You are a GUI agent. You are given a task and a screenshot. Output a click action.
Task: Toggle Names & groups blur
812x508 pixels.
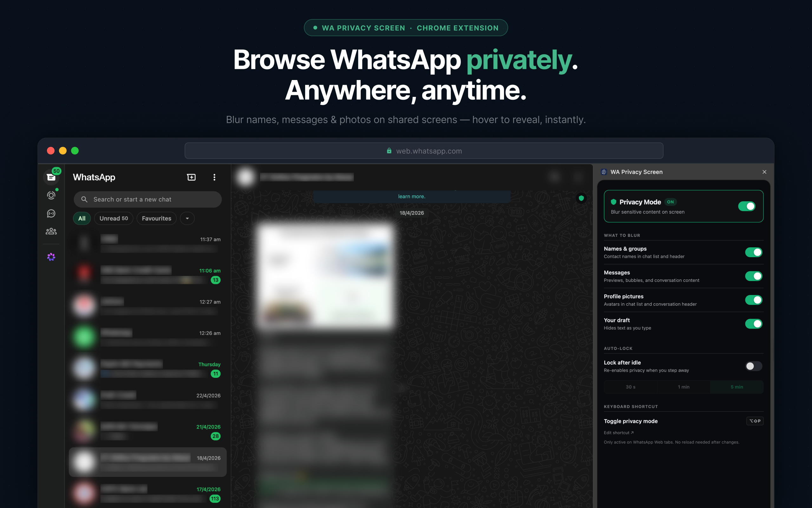[x=754, y=252]
